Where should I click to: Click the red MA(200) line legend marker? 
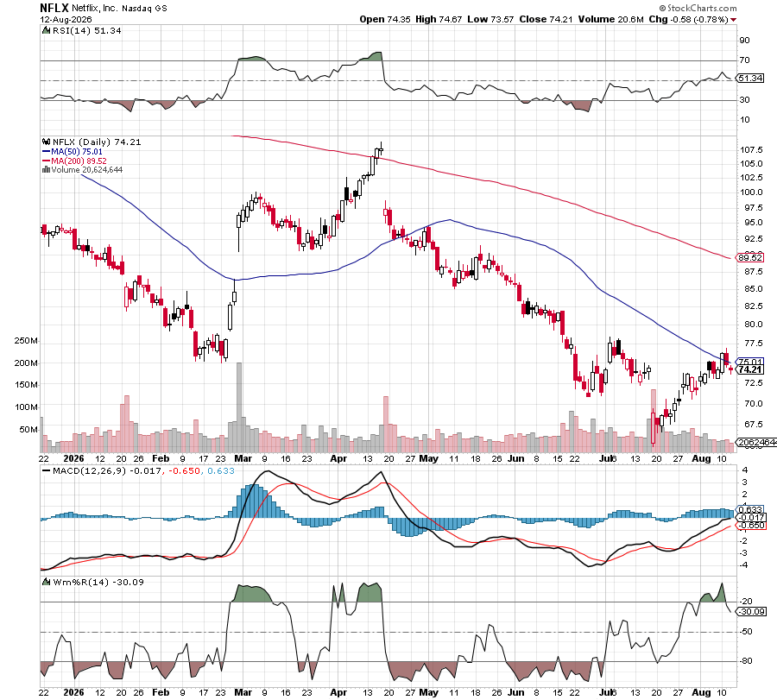(x=46, y=161)
